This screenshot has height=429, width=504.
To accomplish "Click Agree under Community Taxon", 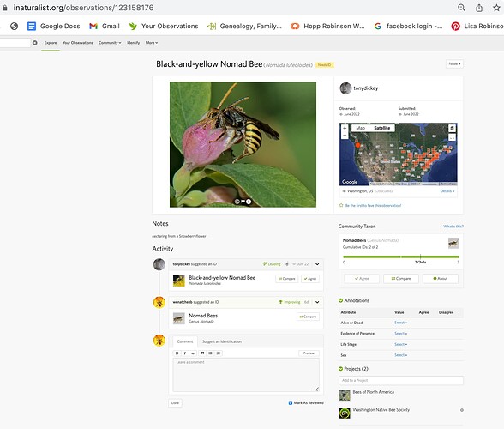I will pyautogui.click(x=362, y=278).
